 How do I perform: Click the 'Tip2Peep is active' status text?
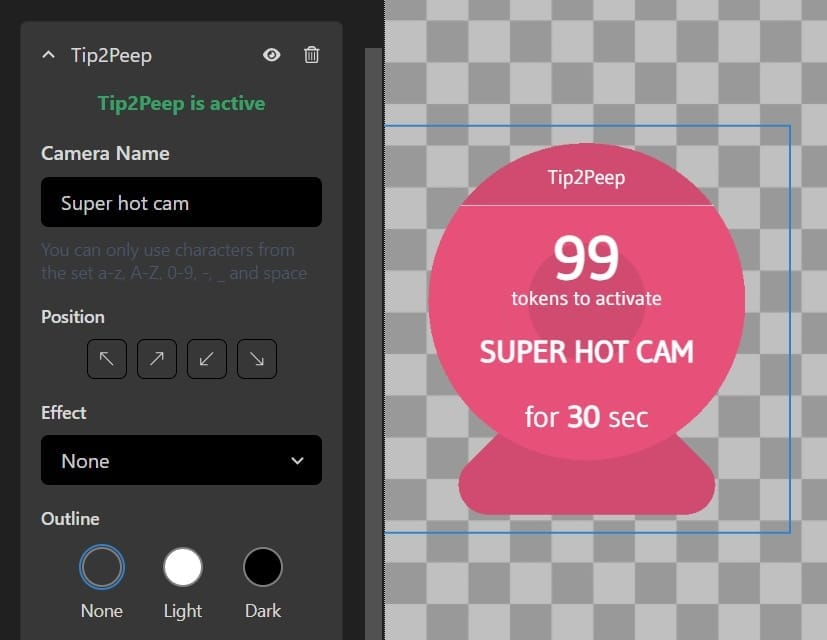pos(181,103)
